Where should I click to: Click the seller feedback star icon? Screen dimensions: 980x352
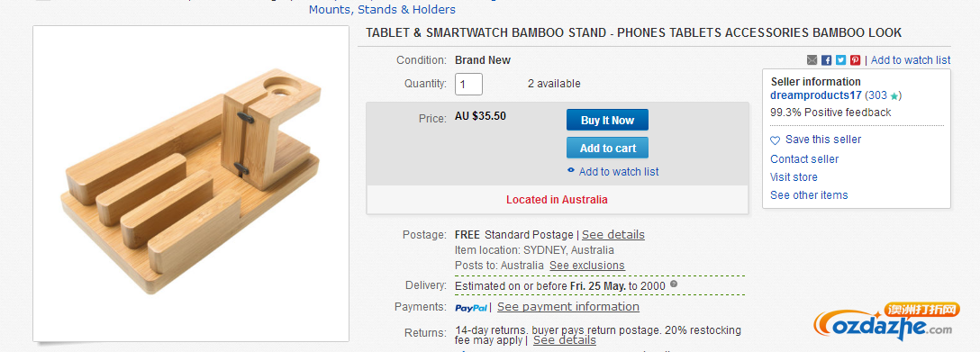tap(894, 96)
